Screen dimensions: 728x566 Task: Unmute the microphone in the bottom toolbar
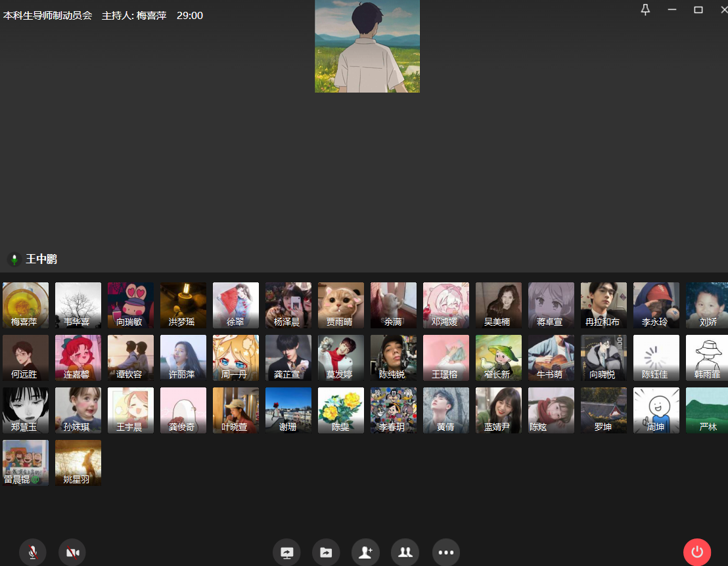click(32, 552)
